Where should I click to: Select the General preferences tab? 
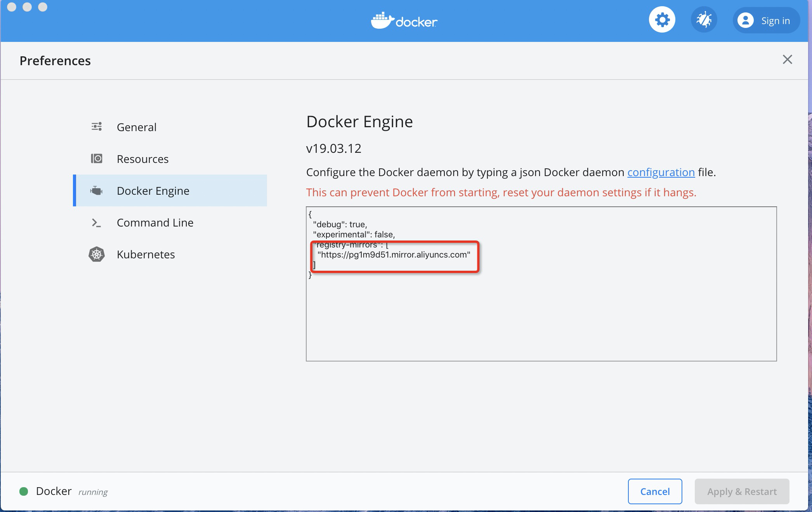(136, 126)
